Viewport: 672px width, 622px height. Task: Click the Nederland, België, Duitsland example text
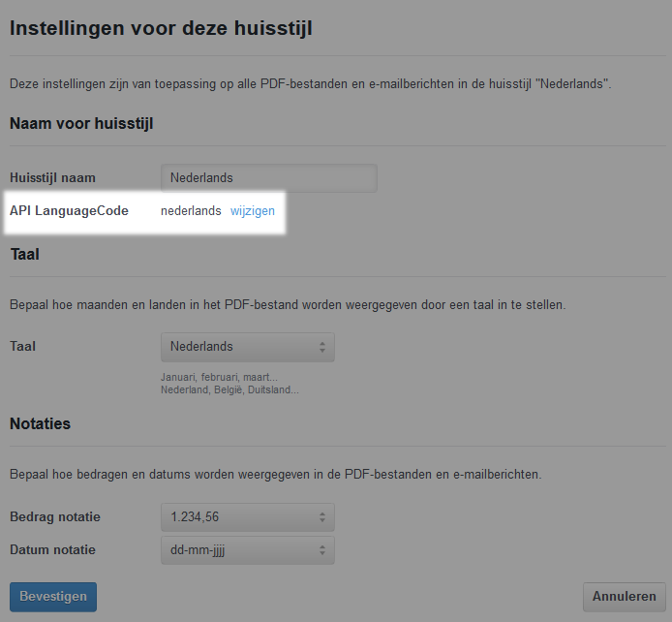coord(229,389)
